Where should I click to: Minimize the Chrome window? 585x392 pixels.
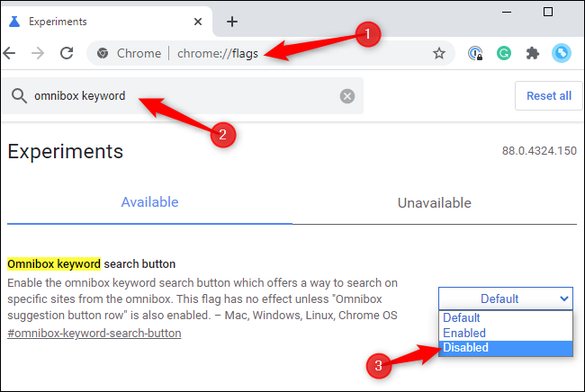507,12
